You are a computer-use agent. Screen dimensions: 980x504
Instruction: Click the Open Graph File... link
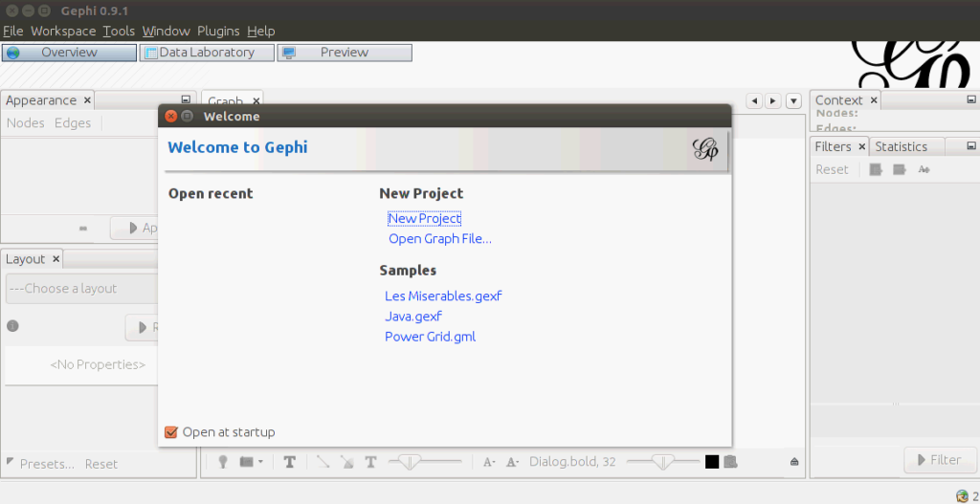[440, 238]
